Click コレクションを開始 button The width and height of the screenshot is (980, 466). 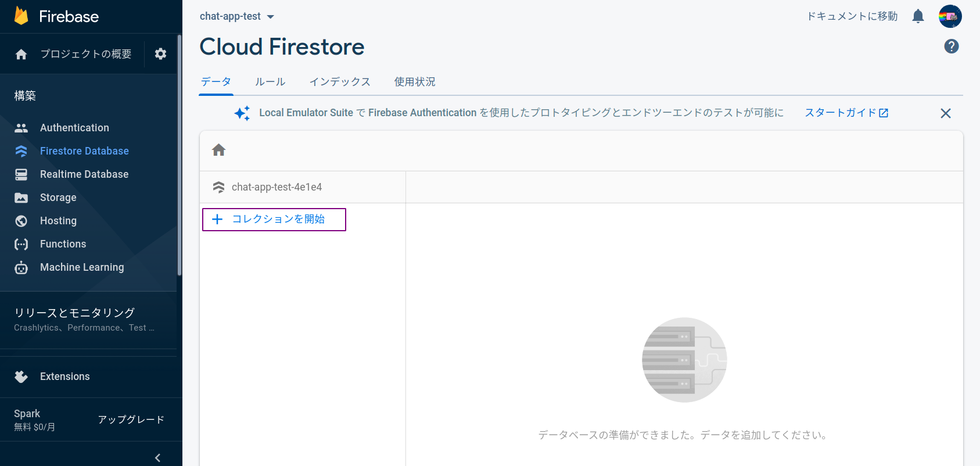(274, 220)
